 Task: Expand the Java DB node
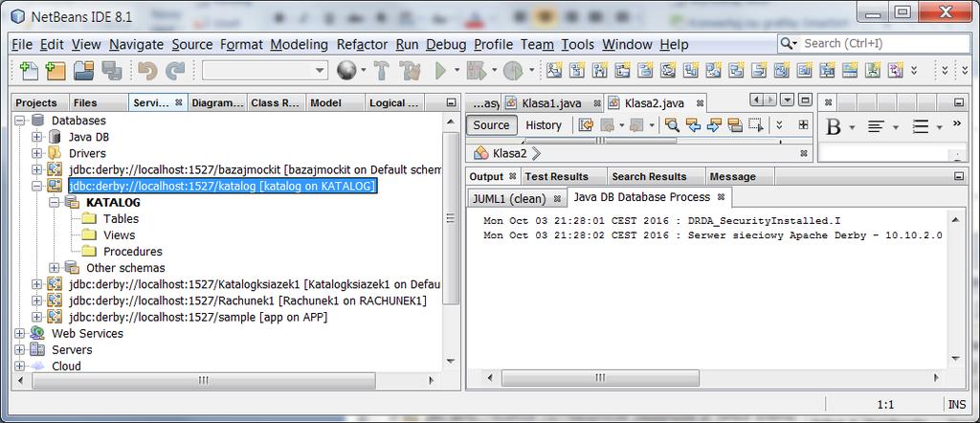37,137
